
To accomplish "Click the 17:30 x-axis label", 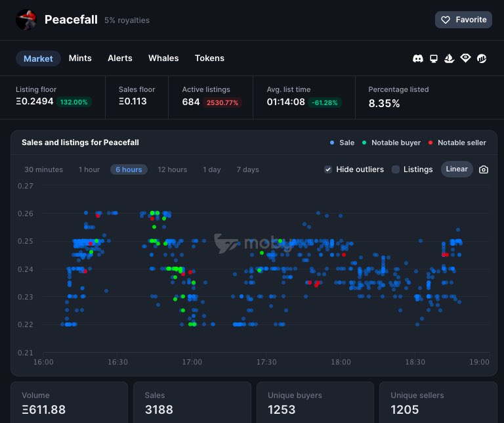I will click(x=266, y=362).
